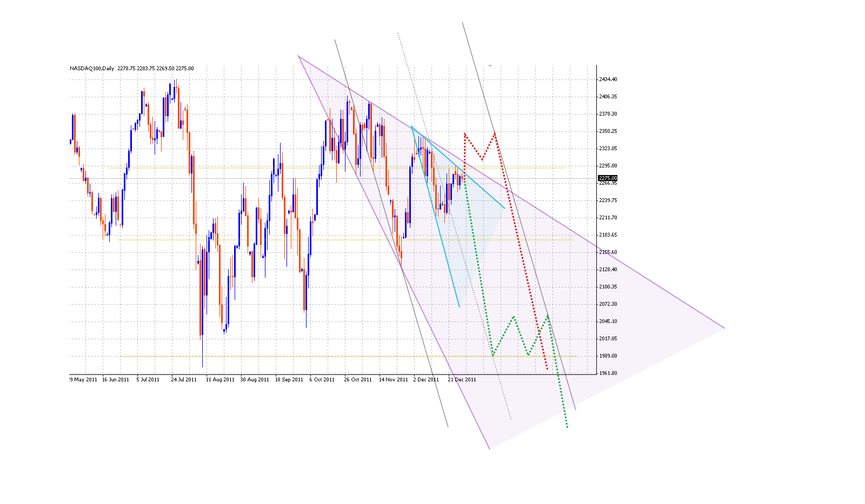Click the 2406.35 price axis label
This screenshot has width=865, height=504.
(608, 97)
